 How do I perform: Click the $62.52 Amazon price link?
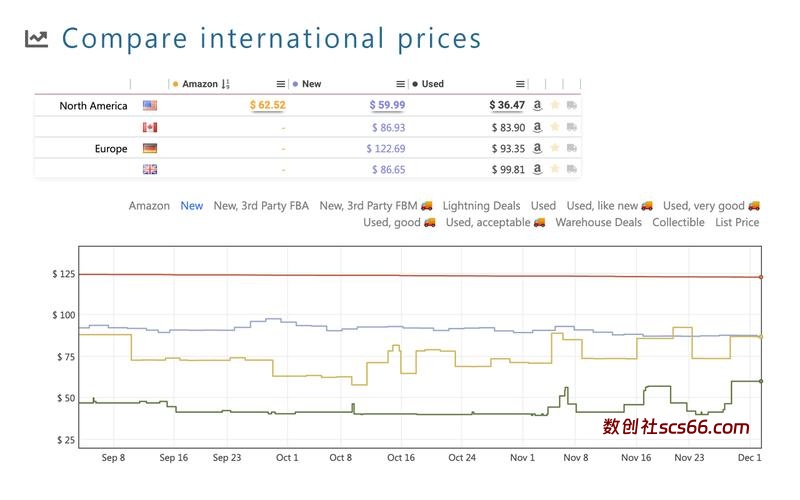click(267, 105)
